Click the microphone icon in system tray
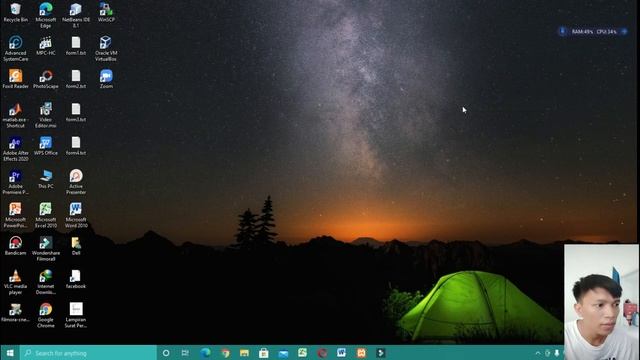Image resolution: width=640 pixels, height=360 pixels. tap(557, 353)
